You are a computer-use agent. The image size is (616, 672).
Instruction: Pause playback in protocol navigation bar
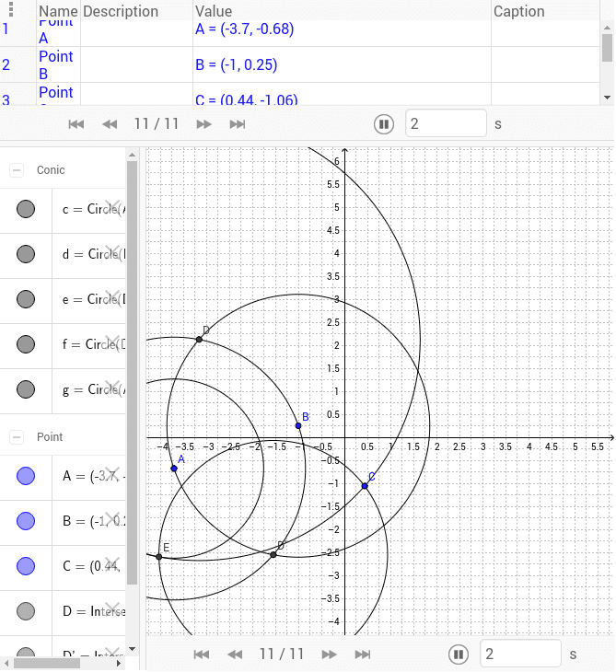click(384, 124)
